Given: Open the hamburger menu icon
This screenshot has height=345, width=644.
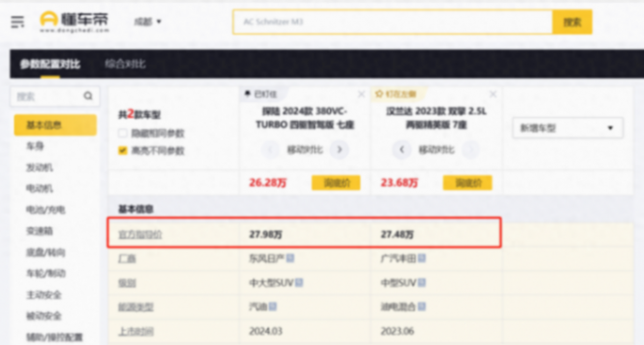Looking at the screenshot, I should pyautogui.click(x=17, y=22).
